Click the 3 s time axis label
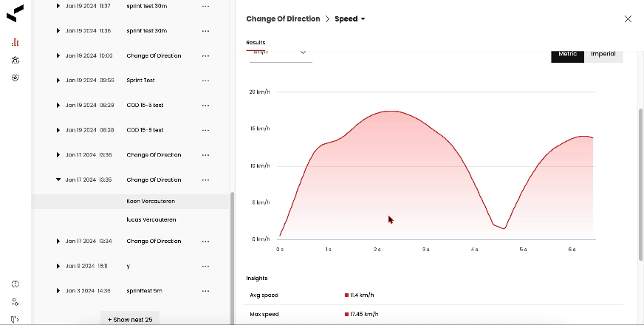This screenshot has height=325, width=644. point(425,250)
